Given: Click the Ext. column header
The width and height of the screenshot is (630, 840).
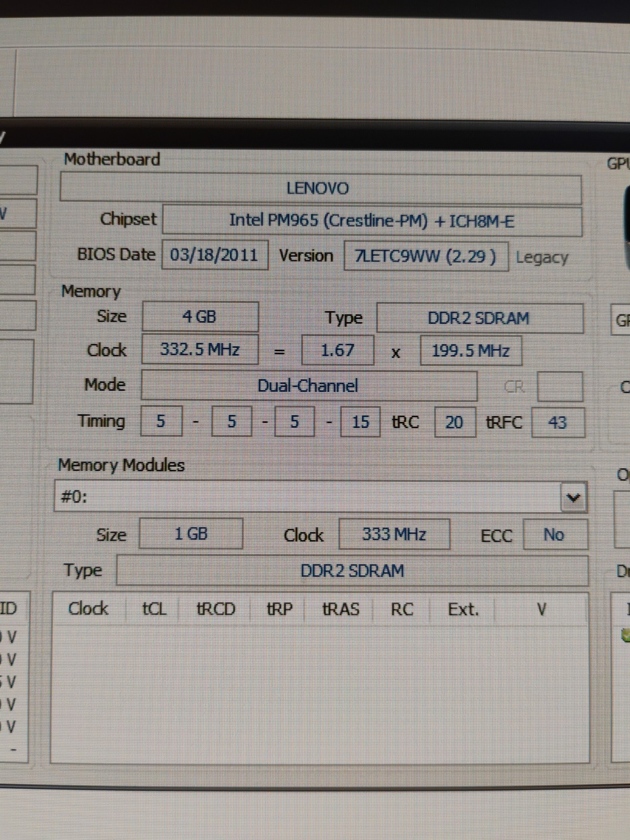Looking at the screenshot, I should 463,610.
